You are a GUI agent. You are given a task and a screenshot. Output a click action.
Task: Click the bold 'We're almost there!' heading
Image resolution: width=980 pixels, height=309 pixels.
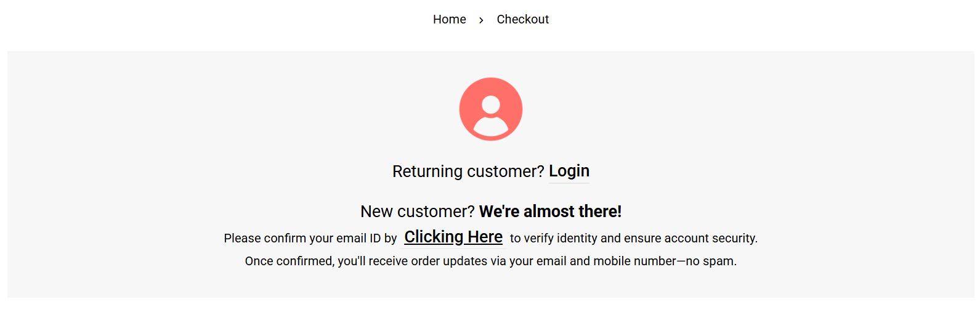coord(550,212)
